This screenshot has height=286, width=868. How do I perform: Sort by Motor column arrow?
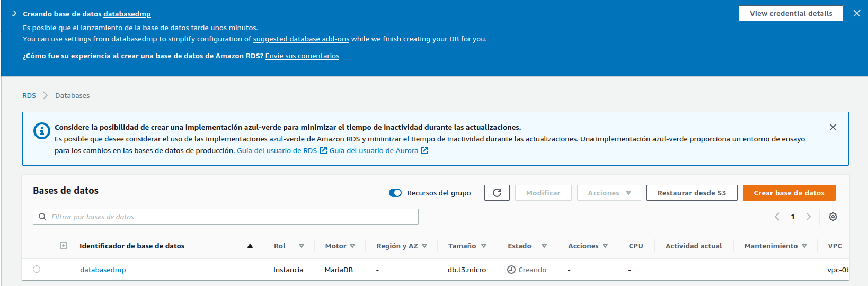coord(352,246)
